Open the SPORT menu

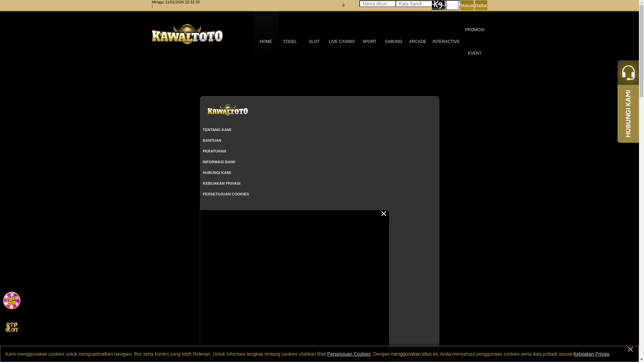(x=369, y=42)
